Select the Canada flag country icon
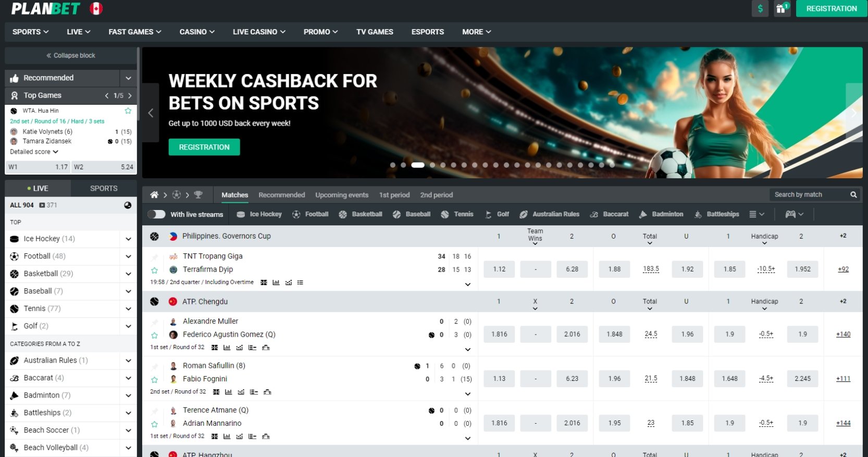The height and width of the screenshot is (457, 868). pyautogui.click(x=96, y=8)
